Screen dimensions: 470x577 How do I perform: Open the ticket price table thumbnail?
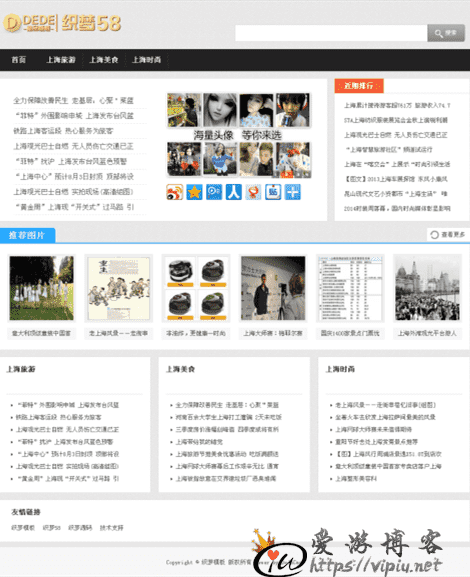(350, 288)
